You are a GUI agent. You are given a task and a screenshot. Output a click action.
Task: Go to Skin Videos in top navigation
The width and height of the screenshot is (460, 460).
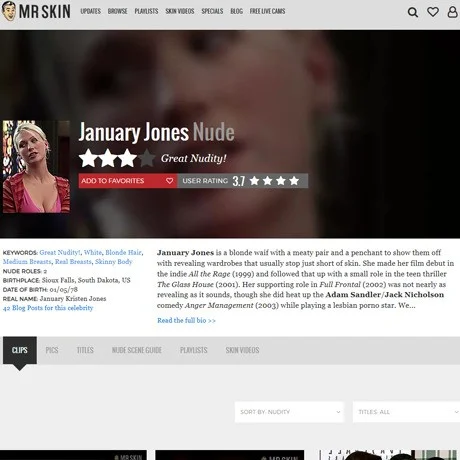click(180, 11)
